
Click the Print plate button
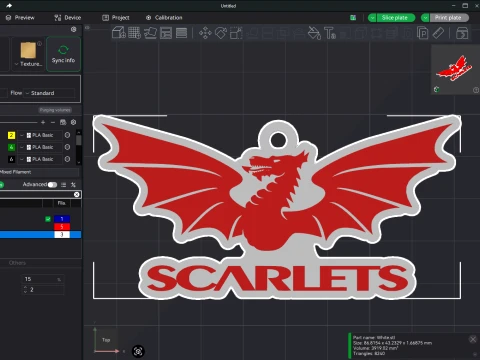(449, 18)
